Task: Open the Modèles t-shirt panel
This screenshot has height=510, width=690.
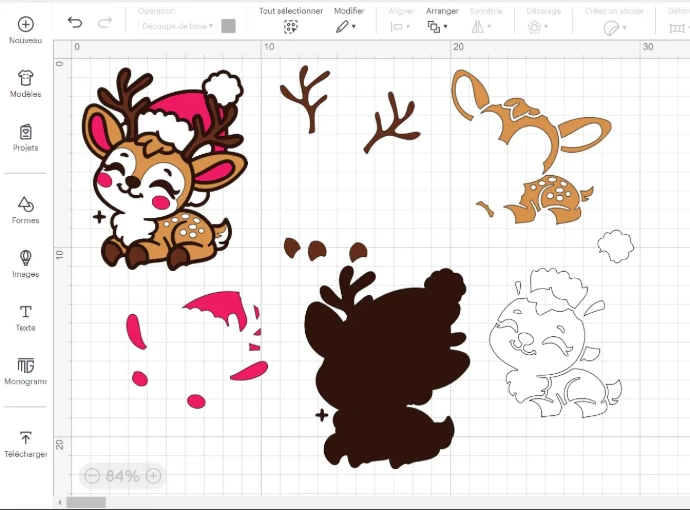Action: 25,78
